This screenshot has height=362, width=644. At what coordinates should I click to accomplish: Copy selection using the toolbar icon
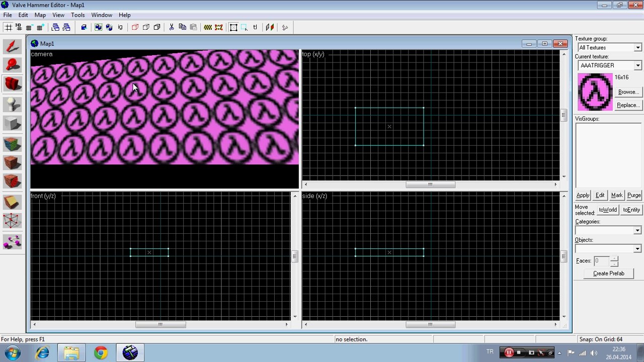[x=182, y=27]
